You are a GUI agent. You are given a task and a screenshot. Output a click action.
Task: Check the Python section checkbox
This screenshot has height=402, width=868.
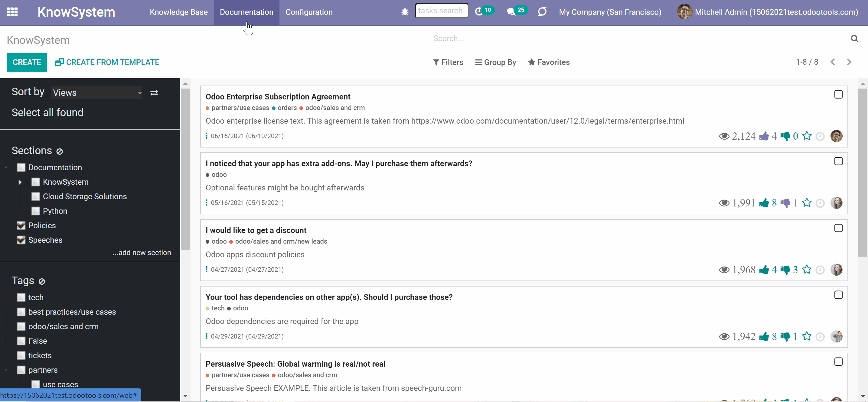point(35,211)
